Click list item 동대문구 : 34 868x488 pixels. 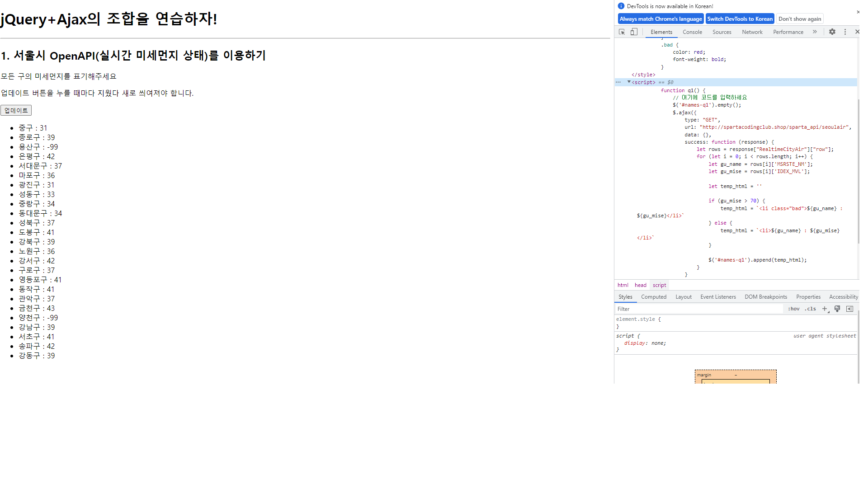(40, 213)
